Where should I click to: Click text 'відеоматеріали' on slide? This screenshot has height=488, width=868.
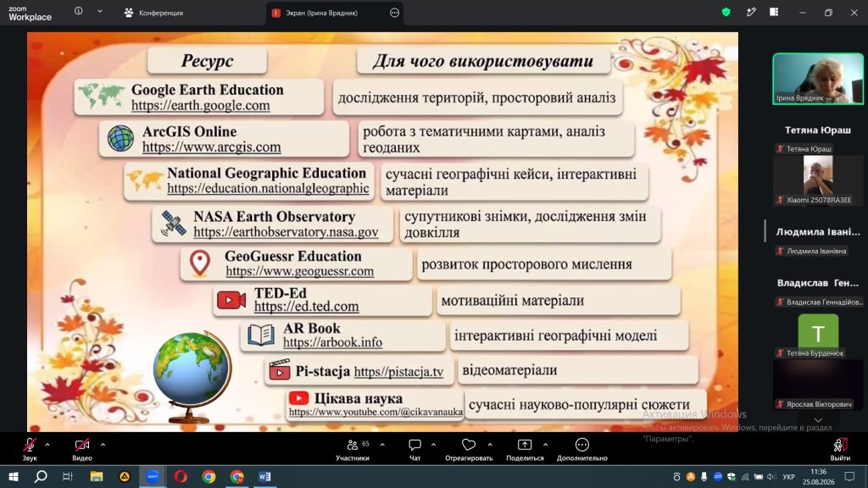coord(509,370)
